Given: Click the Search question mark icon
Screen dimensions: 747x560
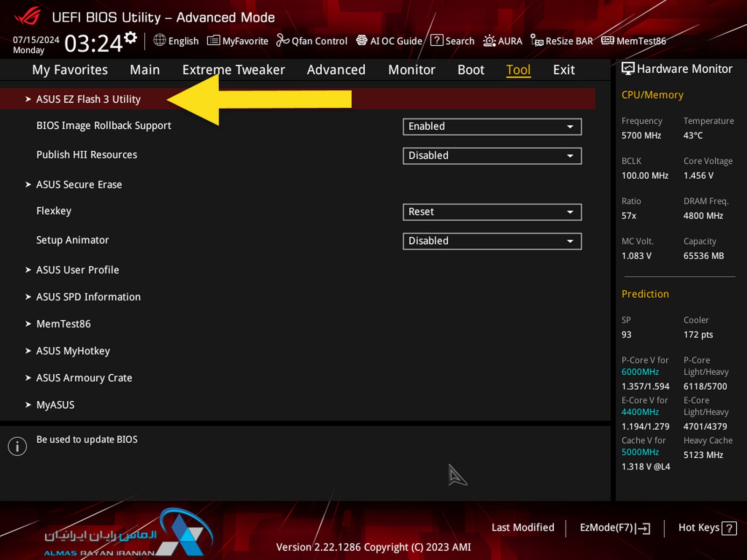Looking at the screenshot, I should tap(437, 40).
